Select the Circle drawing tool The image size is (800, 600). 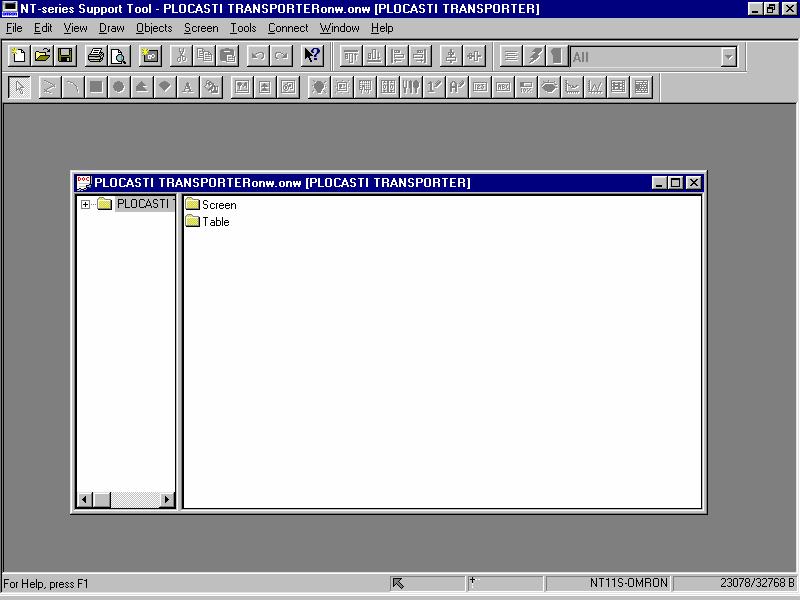(x=118, y=87)
